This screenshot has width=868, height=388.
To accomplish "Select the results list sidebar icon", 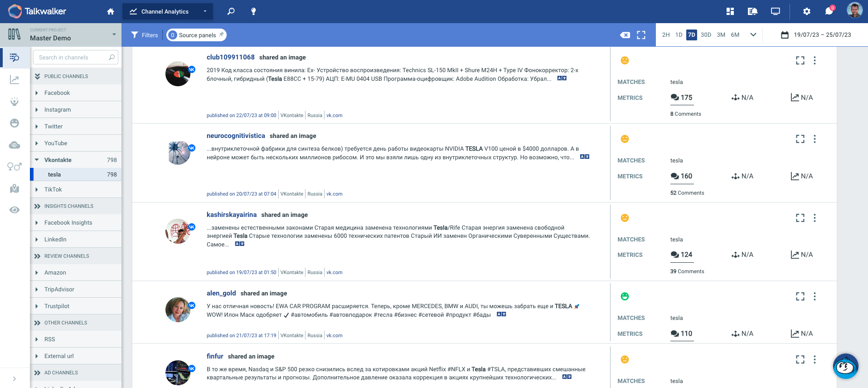I will (x=15, y=58).
